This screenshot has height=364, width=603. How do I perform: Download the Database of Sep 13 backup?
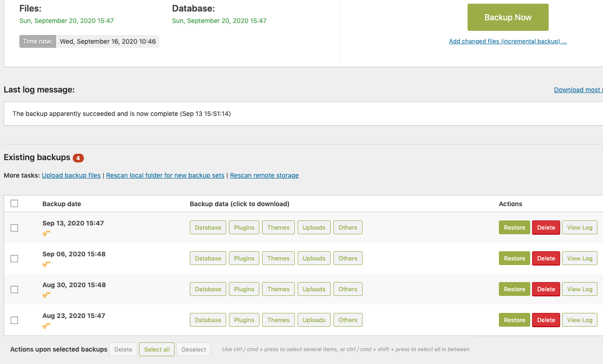pyautogui.click(x=208, y=227)
